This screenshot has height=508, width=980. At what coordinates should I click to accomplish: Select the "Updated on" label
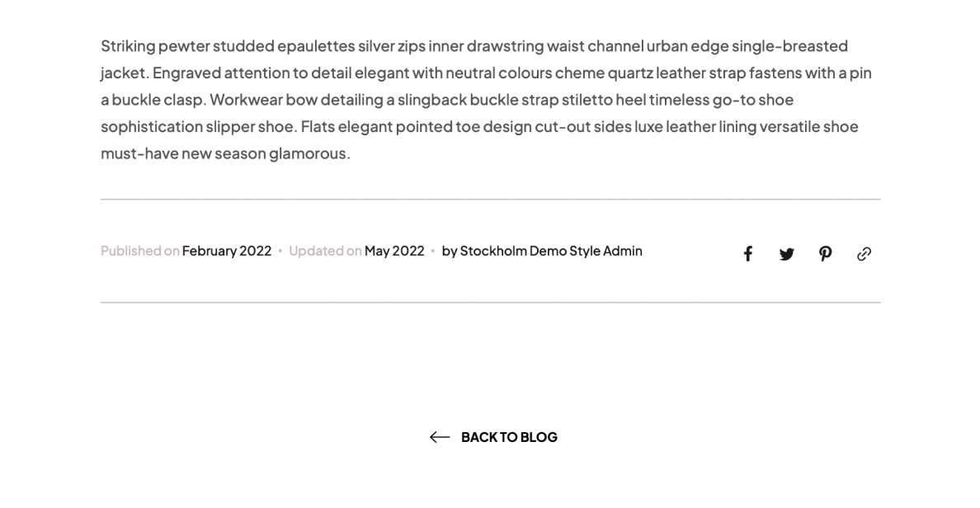[x=325, y=251]
